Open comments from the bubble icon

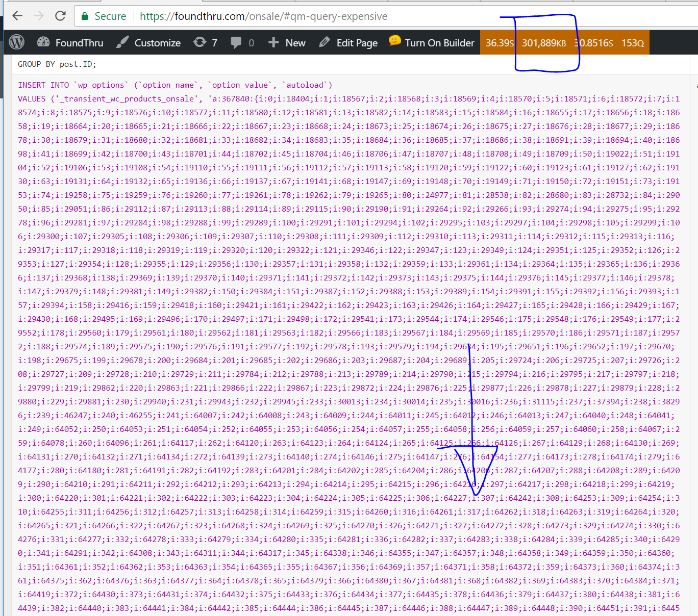[242, 43]
